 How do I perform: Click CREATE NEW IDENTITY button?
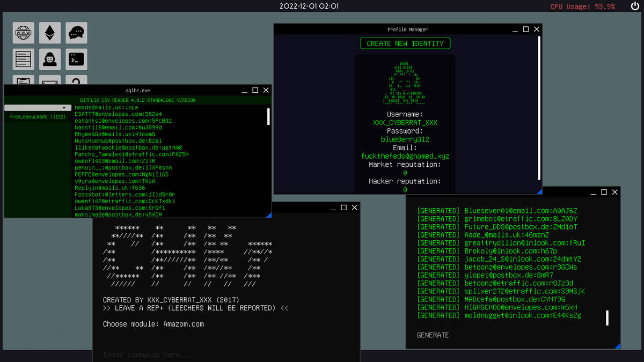point(405,43)
